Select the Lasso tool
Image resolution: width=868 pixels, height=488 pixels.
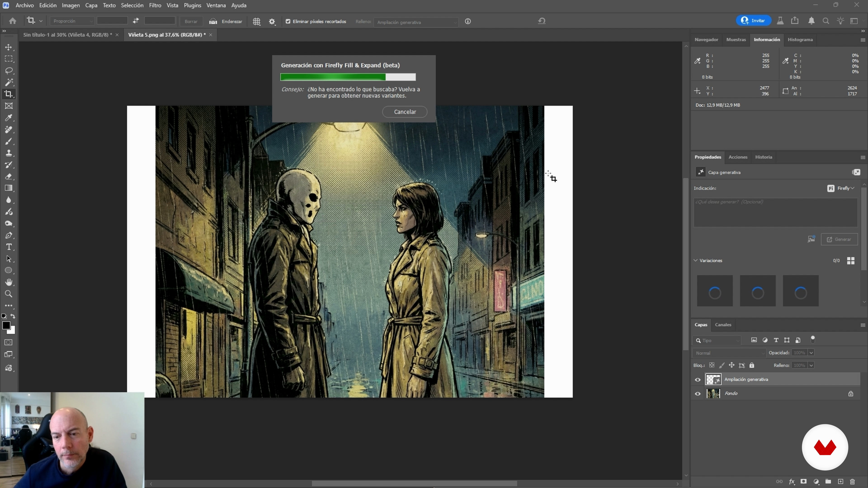pyautogui.click(x=9, y=71)
